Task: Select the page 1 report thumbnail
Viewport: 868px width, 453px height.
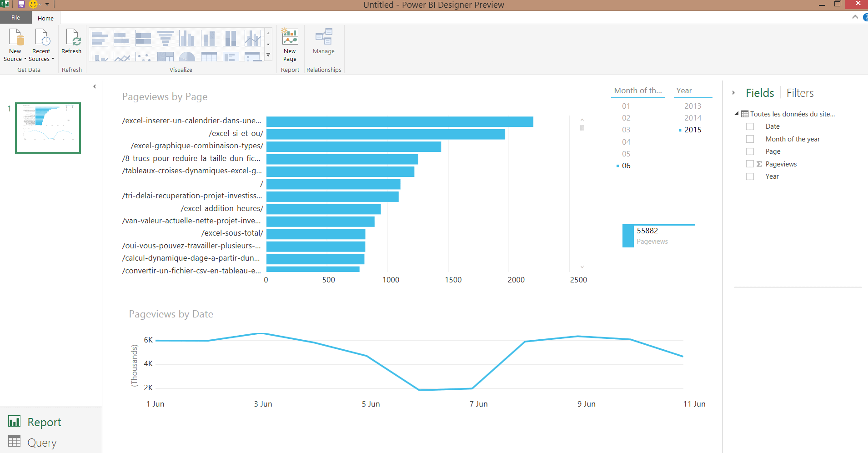Action: point(48,128)
